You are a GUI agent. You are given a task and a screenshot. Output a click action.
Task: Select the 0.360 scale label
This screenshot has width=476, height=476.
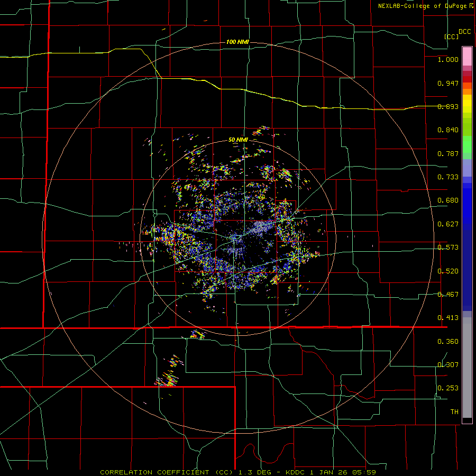coord(448,342)
